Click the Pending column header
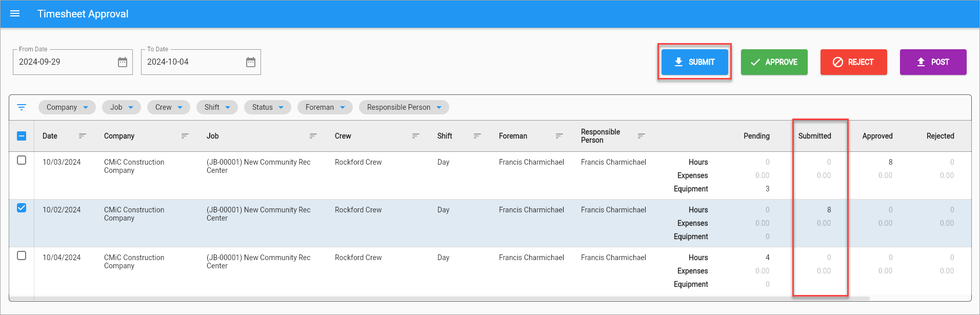Viewport: 980px width, 315px height. point(756,136)
